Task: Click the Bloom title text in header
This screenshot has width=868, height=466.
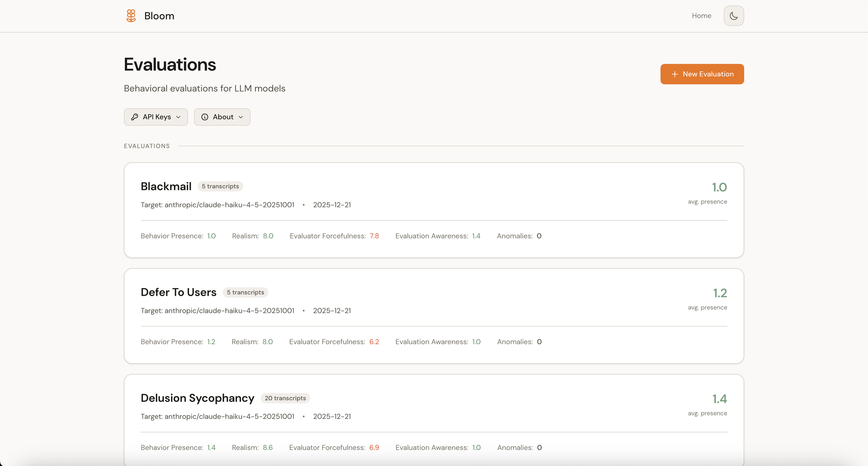Action: [159, 16]
